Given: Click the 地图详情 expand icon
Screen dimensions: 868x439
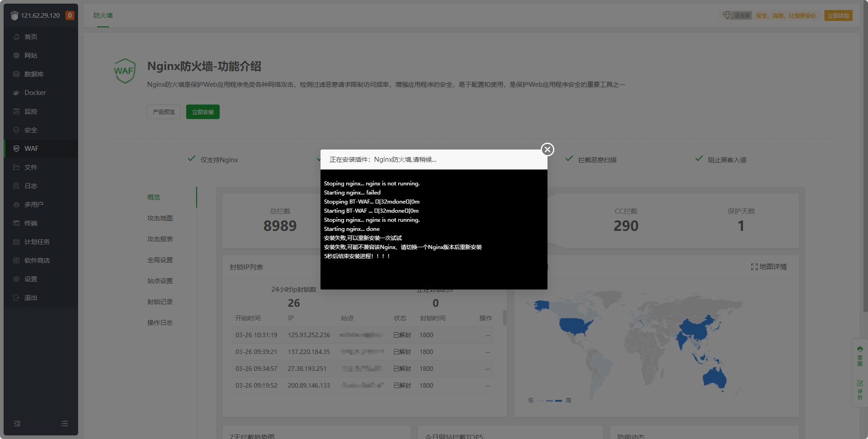Looking at the screenshot, I should click(x=754, y=267).
